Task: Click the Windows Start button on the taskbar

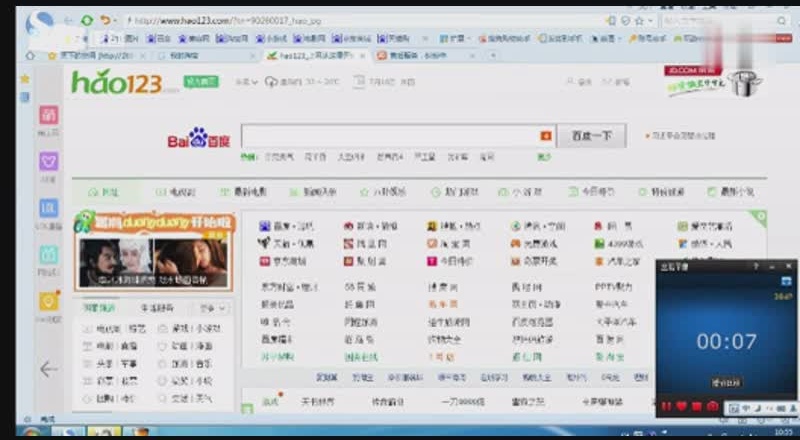Action: (x=32, y=433)
